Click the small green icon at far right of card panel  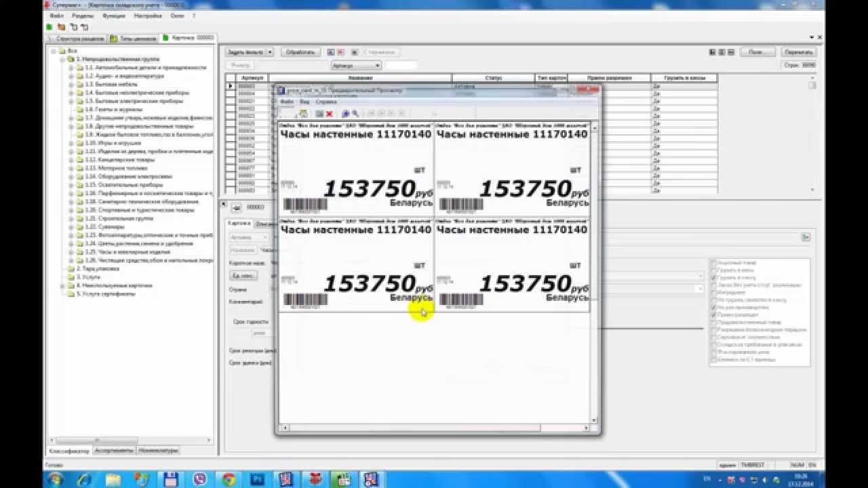pos(806,237)
